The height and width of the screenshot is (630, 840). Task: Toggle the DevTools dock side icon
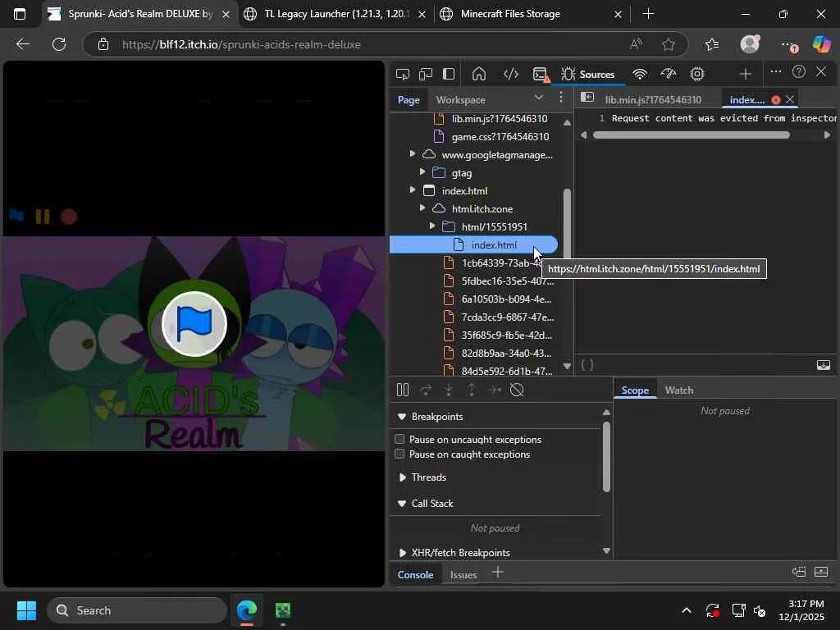tap(449, 74)
